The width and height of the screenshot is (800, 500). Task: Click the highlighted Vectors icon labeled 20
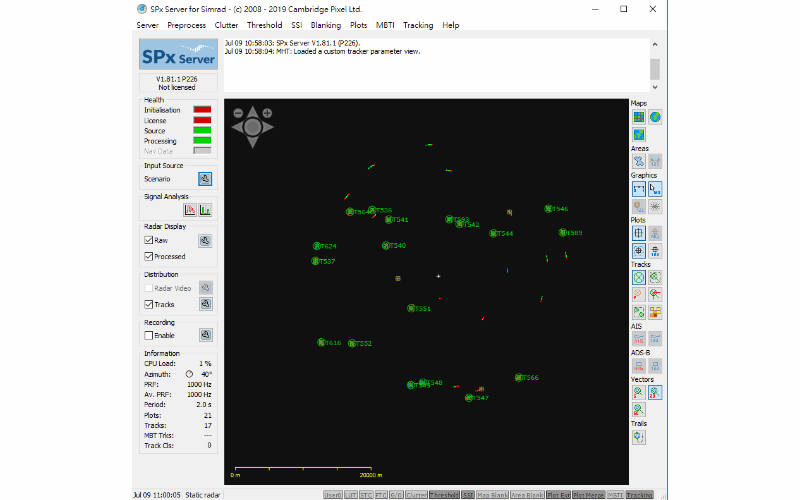coord(655,392)
